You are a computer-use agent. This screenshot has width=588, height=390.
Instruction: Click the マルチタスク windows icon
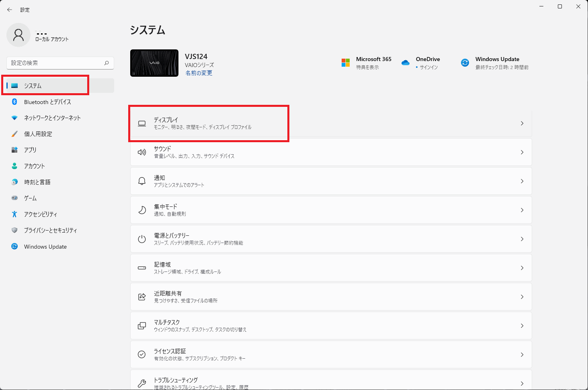tap(142, 326)
